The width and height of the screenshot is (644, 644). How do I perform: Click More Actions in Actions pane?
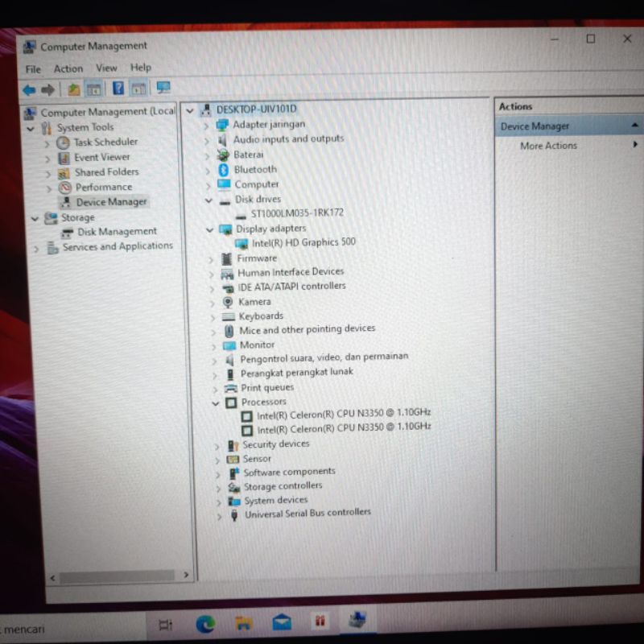pyautogui.click(x=548, y=146)
